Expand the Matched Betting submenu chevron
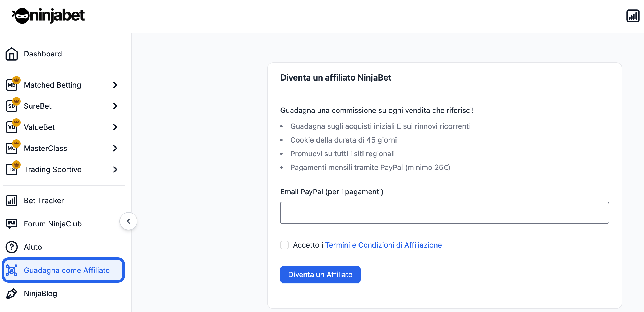The height and width of the screenshot is (312, 644). coord(115,85)
